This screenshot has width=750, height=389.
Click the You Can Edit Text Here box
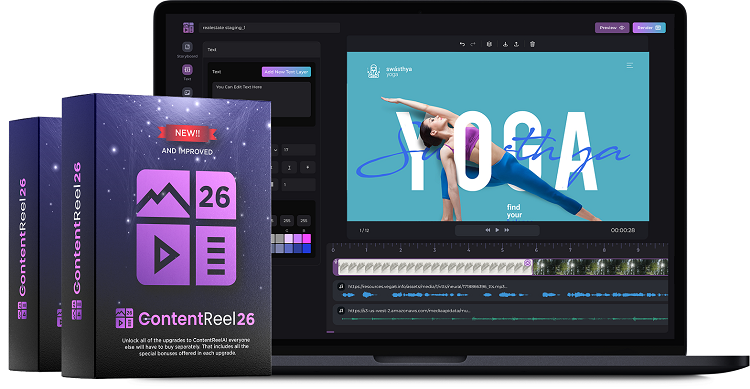point(262,100)
